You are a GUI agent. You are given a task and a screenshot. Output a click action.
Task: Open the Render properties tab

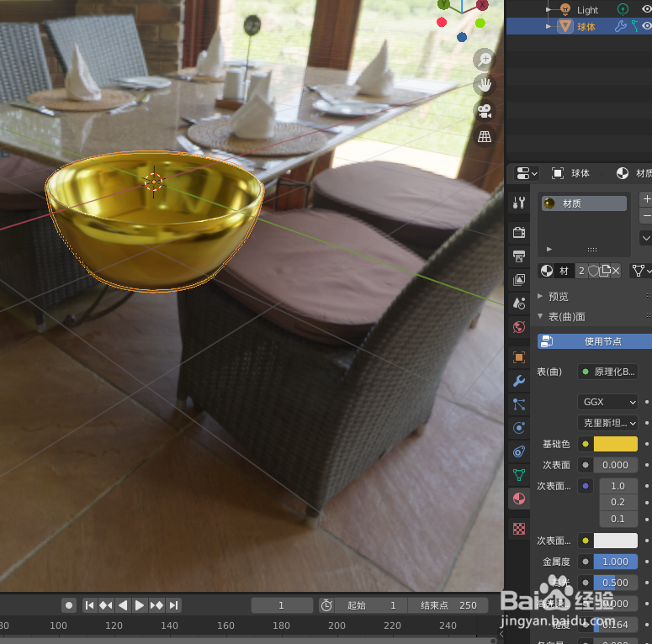coord(519,232)
